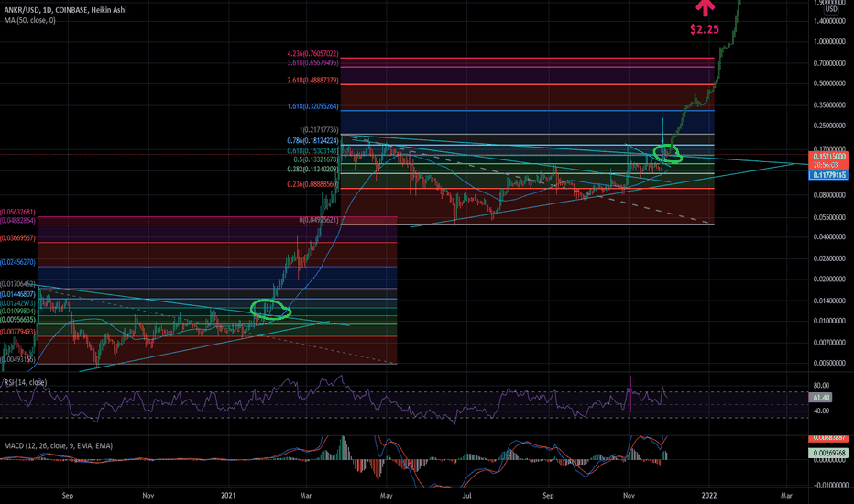The height and width of the screenshot is (504, 854).
Task: Click the 0.618(0.15303148) Fibonacci level label
Action: point(312,151)
